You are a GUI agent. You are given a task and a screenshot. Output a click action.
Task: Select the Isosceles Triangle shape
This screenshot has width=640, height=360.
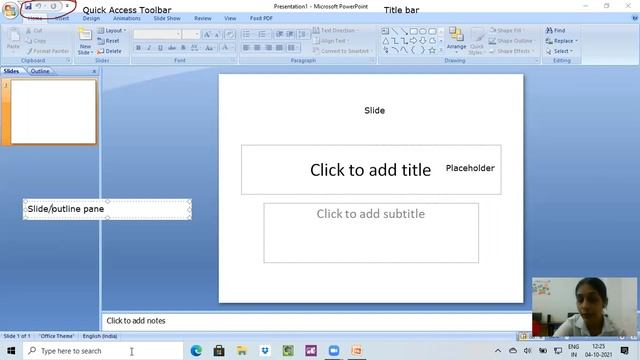tap(385, 40)
